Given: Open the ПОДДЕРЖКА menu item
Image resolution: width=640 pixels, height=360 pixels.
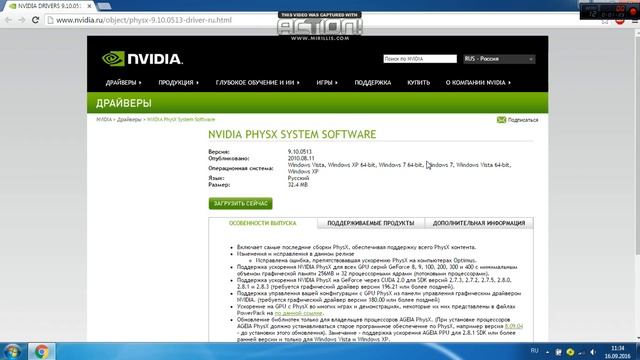Looking at the screenshot, I should tap(373, 82).
